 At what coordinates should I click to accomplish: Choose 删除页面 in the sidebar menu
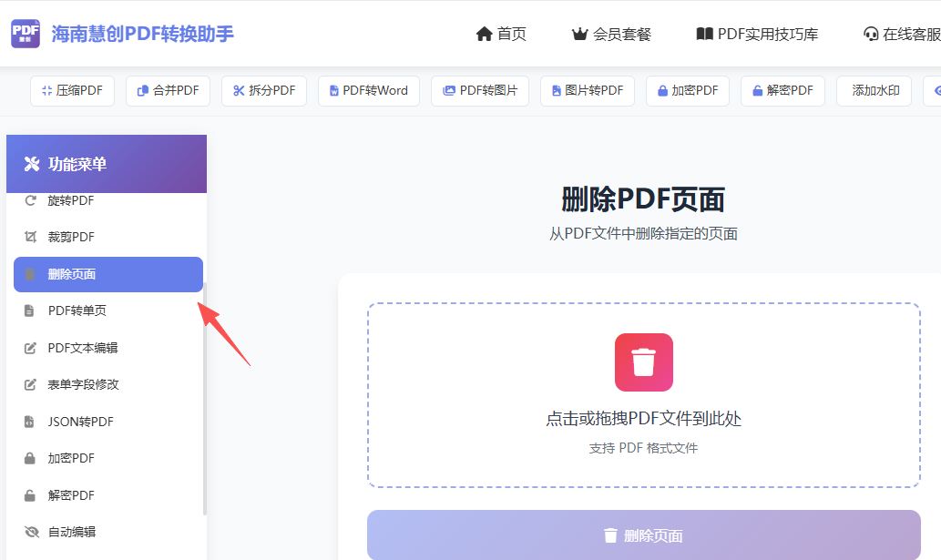(x=108, y=275)
